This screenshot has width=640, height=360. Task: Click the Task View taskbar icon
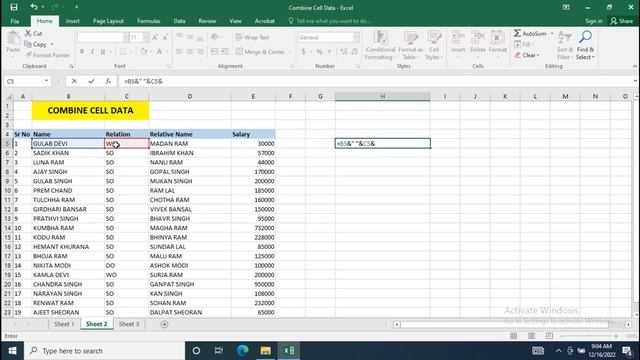click(219, 351)
